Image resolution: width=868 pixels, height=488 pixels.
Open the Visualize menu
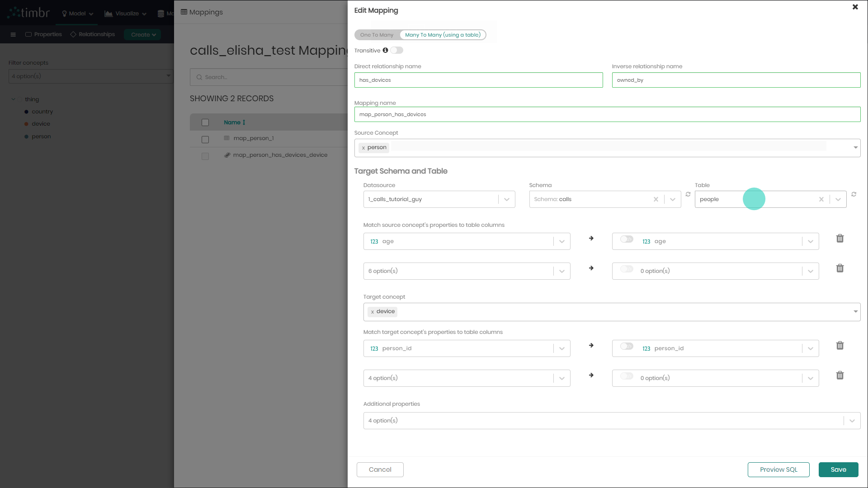pos(125,14)
